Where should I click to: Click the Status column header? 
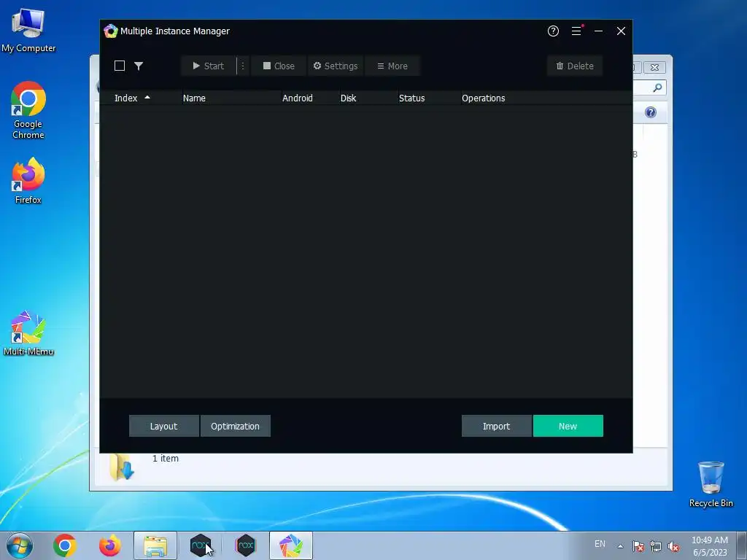tap(411, 98)
